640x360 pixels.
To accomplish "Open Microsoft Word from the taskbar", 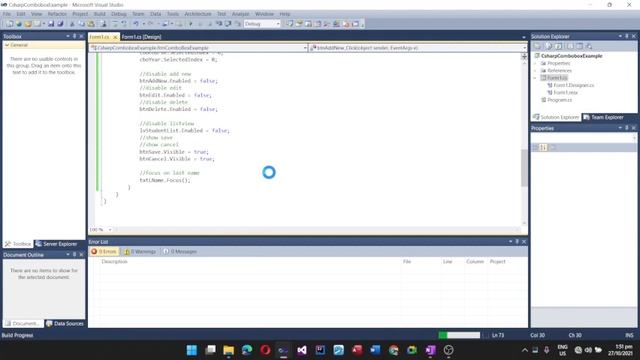I will tap(375, 350).
